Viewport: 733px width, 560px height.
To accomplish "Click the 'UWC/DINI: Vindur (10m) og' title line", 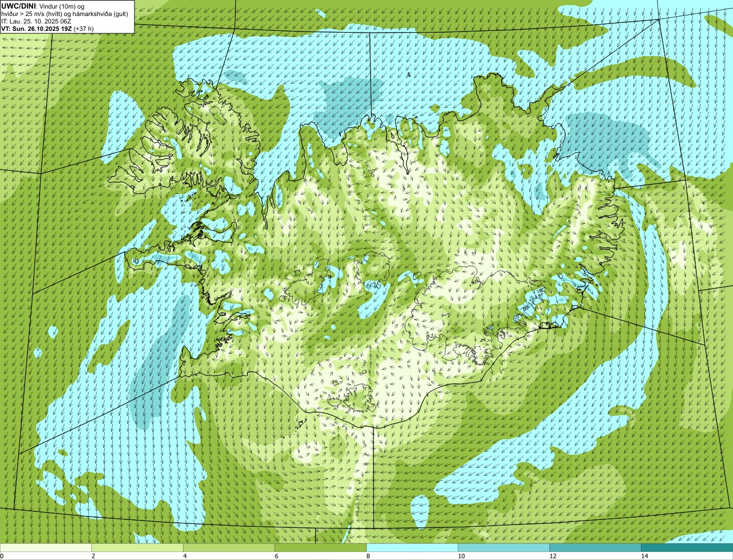I will (x=42, y=6).
